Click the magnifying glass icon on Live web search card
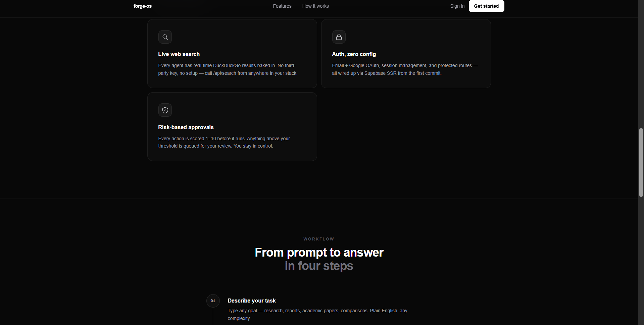This screenshot has width=644, height=325. pos(165,37)
